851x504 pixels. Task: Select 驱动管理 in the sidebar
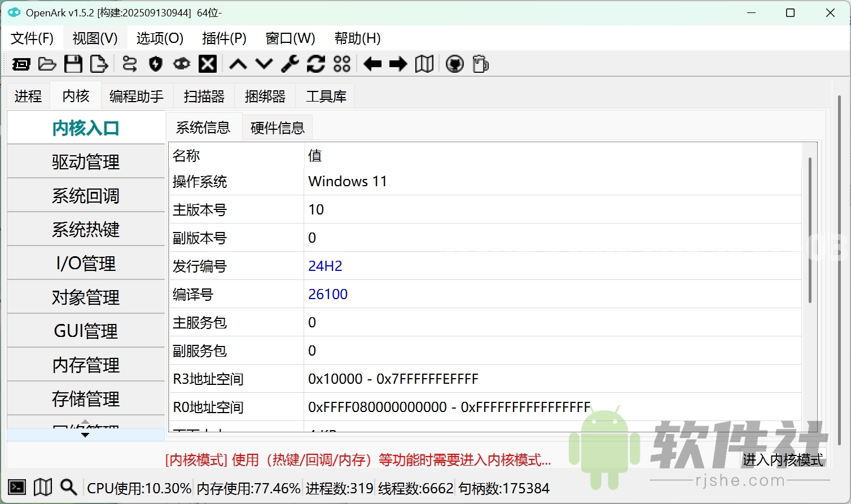(86, 161)
